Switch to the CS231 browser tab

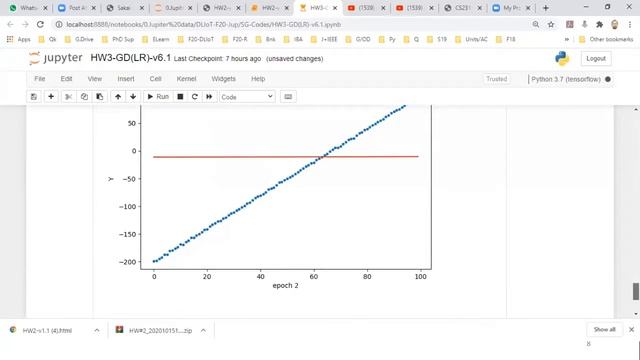pos(463,8)
